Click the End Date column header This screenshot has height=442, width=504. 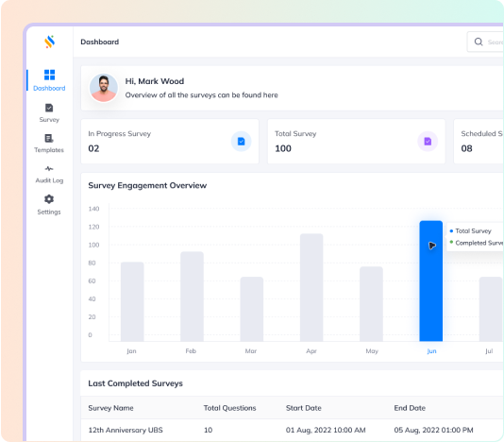(410, 408)
